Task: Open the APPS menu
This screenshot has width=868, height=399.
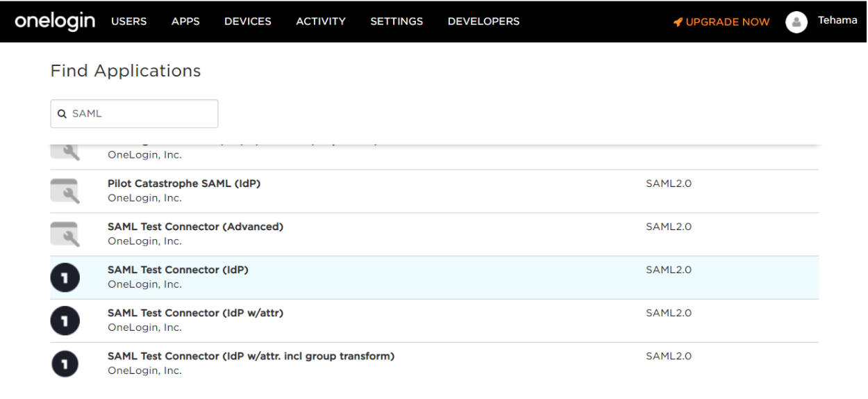Action: [x=185, y=22]
